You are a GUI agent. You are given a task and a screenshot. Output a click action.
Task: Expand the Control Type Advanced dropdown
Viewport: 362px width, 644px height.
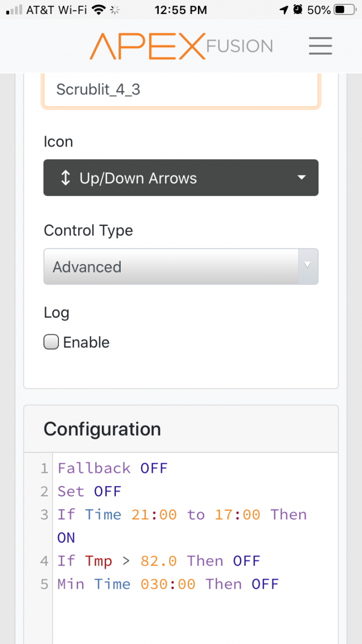(x=181, y=266)
